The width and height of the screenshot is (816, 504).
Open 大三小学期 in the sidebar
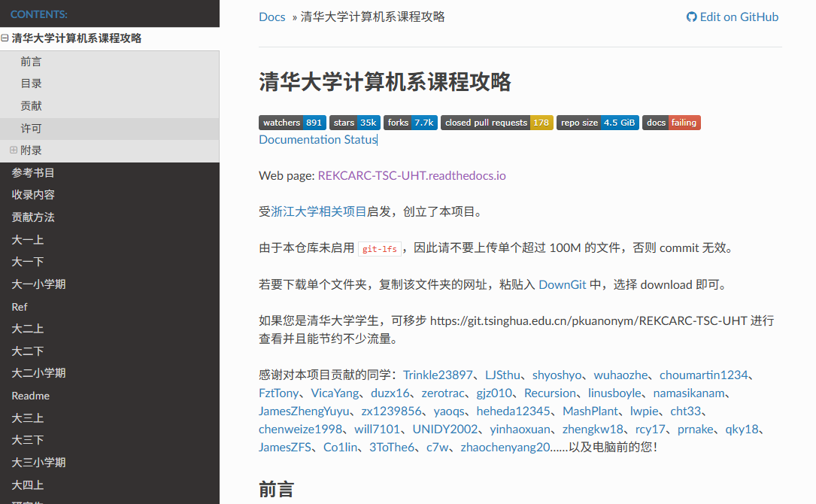pyautogui.click(x=109, y=463)
